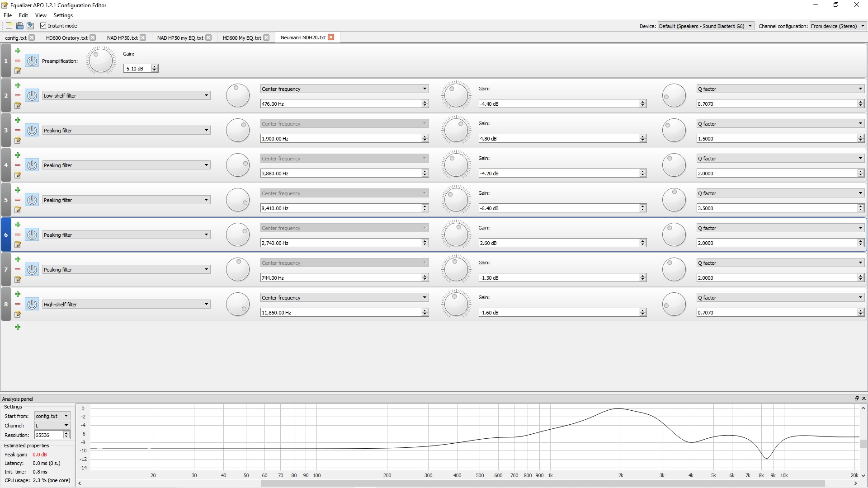The image size is (868, 488).
Task: Toggle the power button on row 4
Action: click(32, 165)
